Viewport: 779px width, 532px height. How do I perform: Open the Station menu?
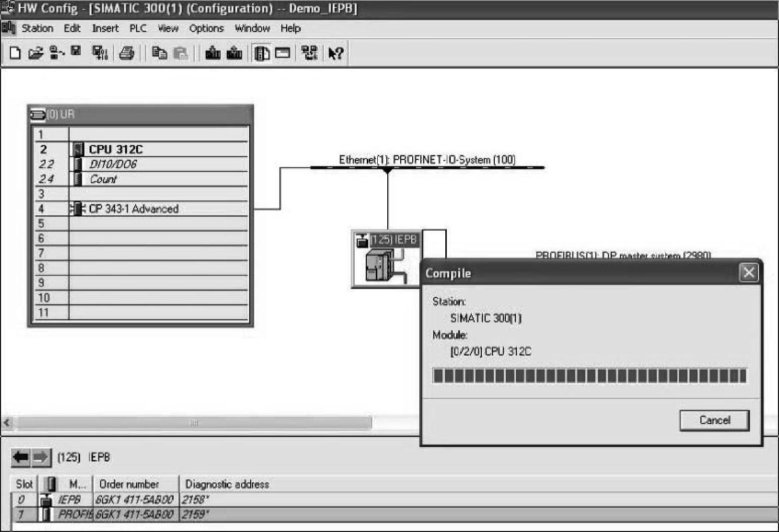coord(38,28)
